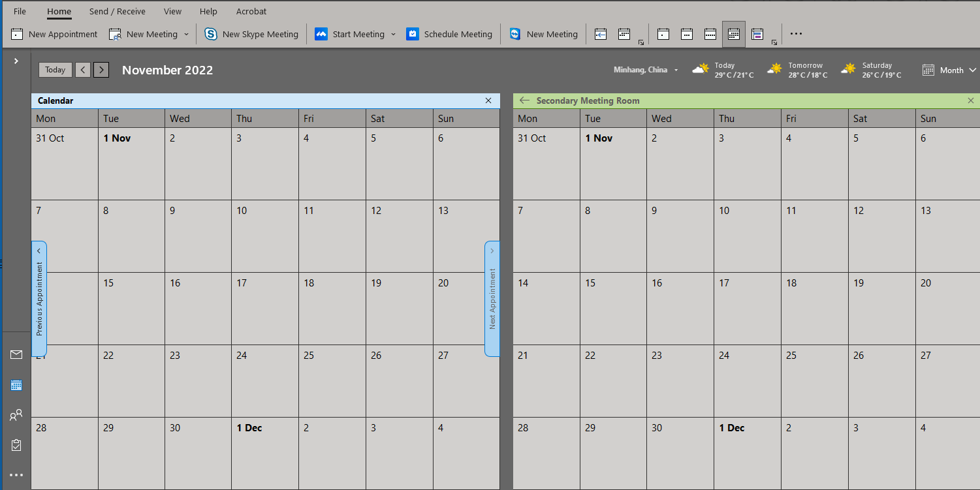Open Tasks in navigation bar
Viewport: 980px width, 490px height.
16,445
